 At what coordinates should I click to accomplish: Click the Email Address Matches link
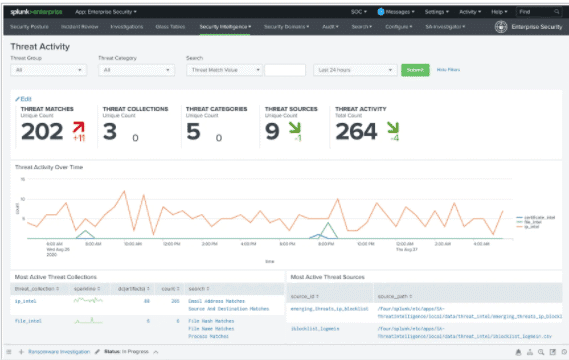tap(216, 301)
